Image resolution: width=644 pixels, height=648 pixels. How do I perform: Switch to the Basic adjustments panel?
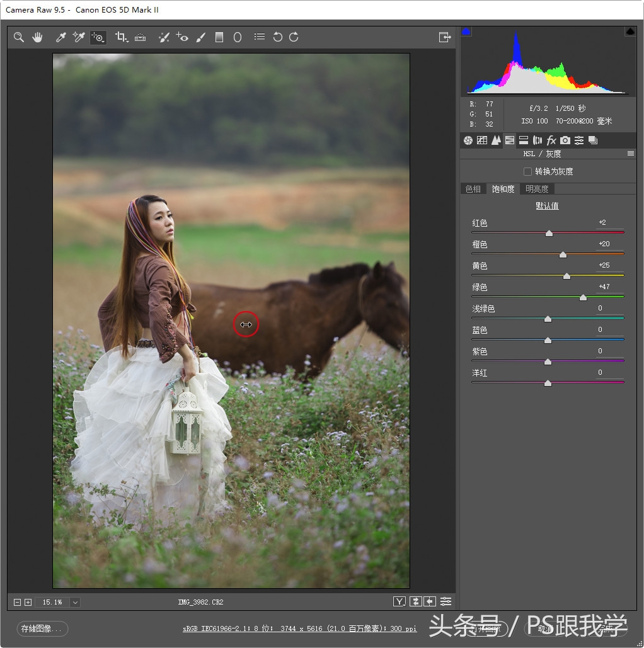click(468, 140)
